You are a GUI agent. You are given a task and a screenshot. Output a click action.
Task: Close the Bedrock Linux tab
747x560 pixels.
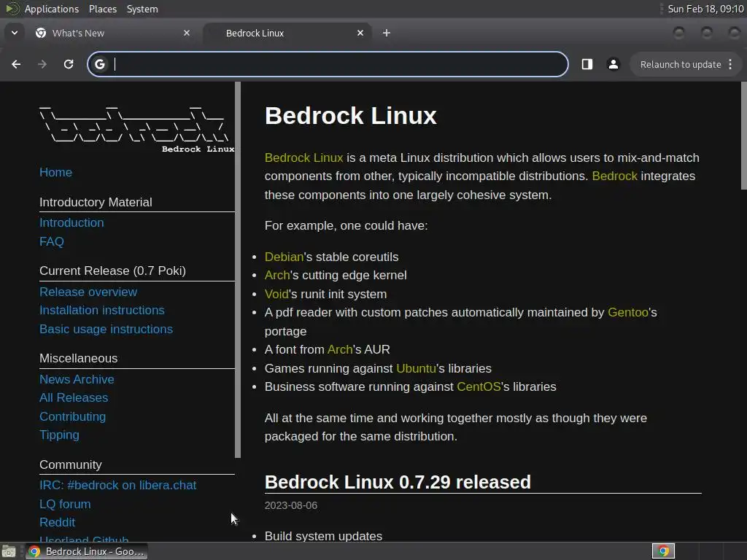coord(360,33)
